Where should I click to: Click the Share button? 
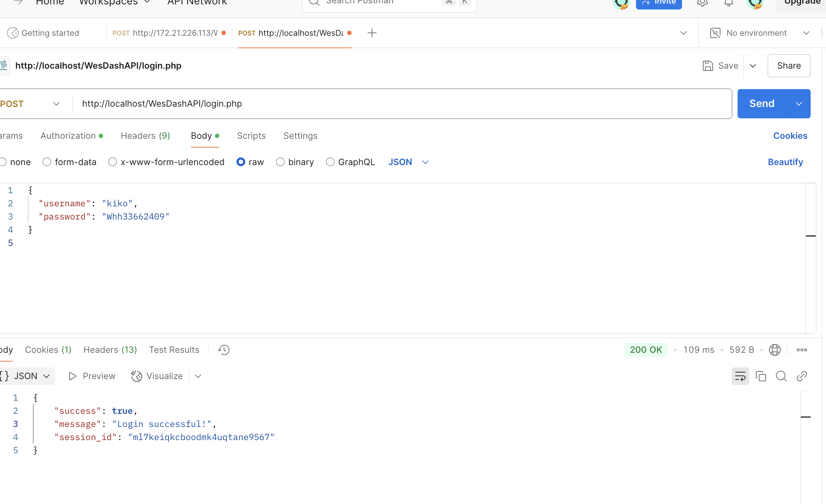pos(788,65)
